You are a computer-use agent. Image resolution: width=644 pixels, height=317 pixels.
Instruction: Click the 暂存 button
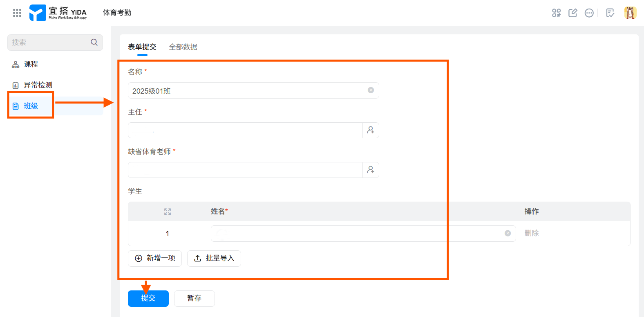coord(195,298)
